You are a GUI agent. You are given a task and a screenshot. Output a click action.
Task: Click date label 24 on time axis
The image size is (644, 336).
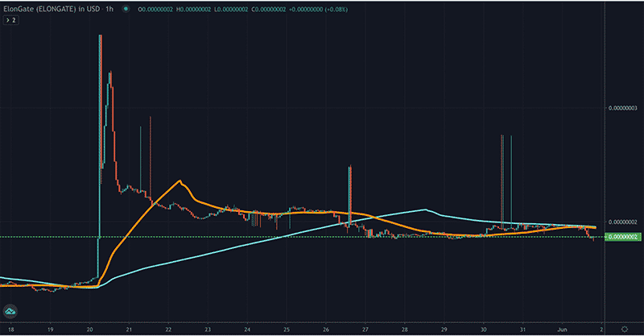tap(247, 330)
